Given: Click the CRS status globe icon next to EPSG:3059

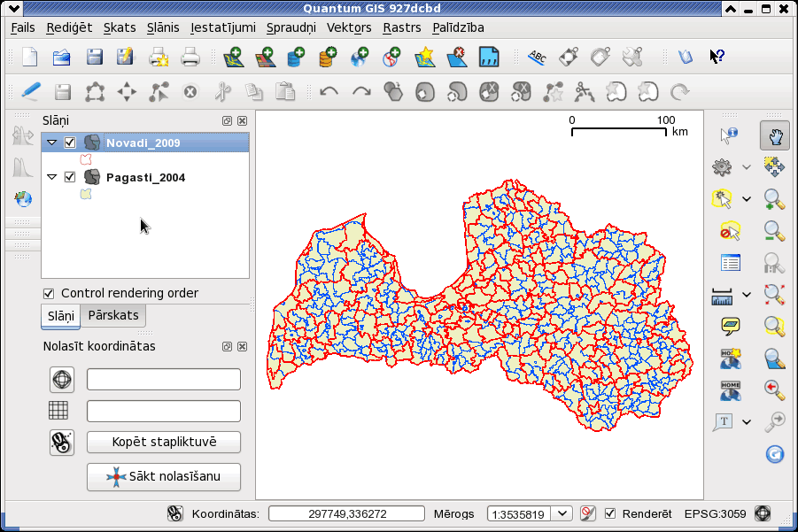Looking at the screenshot, I should coord(763,513).
